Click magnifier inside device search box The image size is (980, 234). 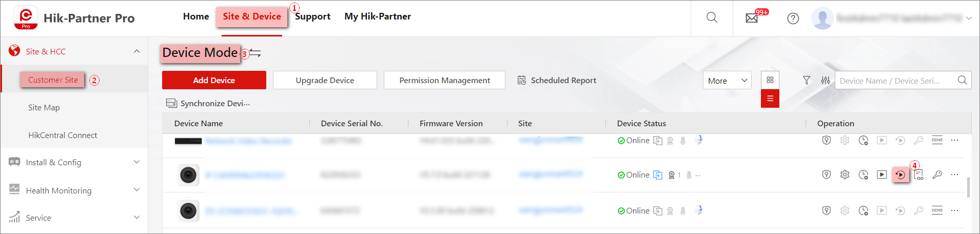pyautogui.click(x=962, y=80)
